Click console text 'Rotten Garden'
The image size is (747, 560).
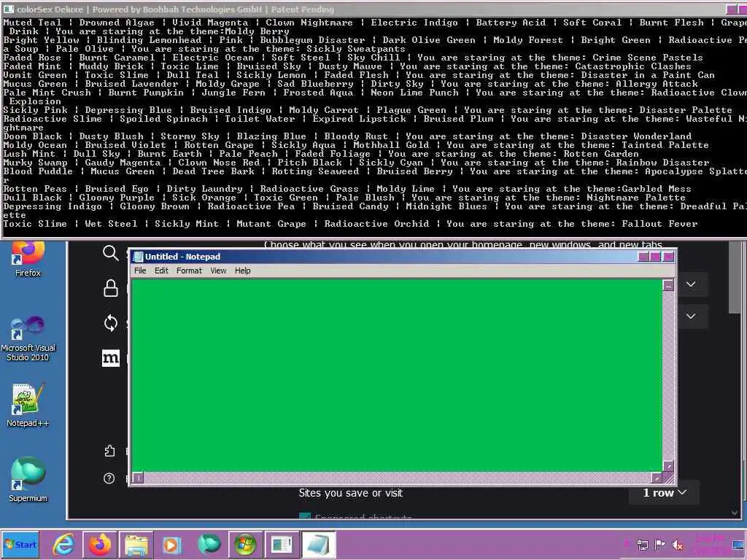(x=601, y=154)
